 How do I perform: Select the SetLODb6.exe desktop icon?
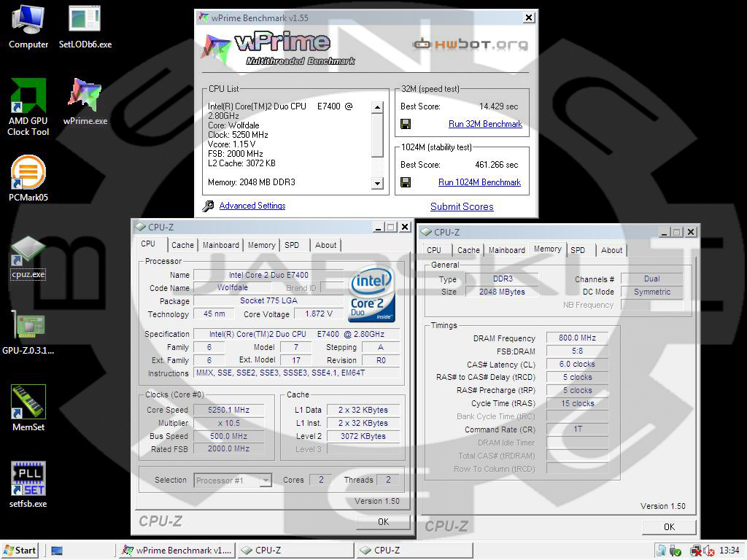click(85, 27)
